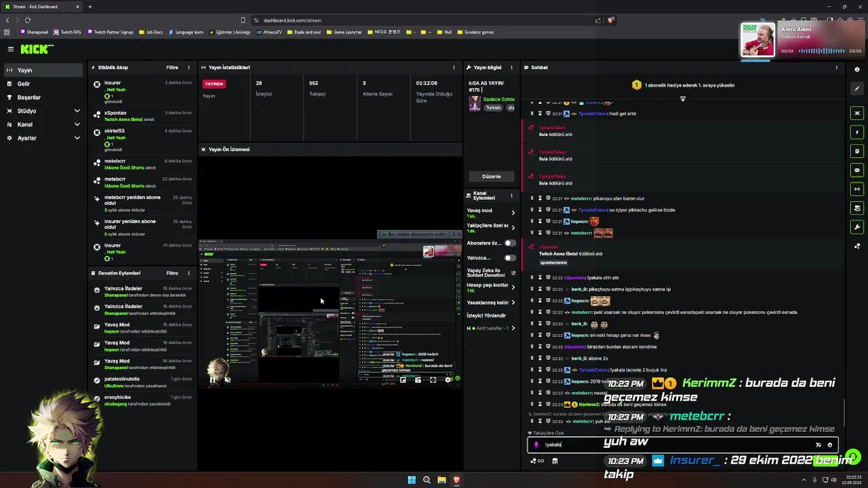Go to Yayın in the sidebar
This screenshot has width=868, height=488.
pos(43,70)
